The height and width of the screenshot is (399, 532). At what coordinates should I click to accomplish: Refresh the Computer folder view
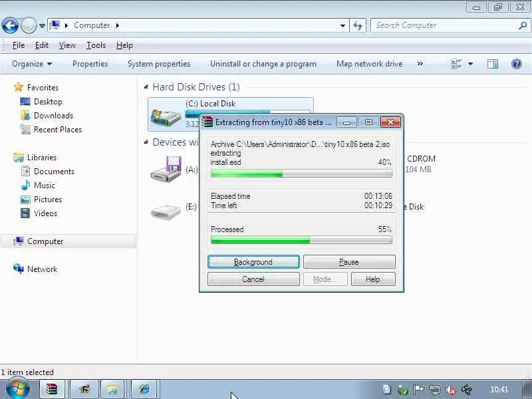point(358,26)
